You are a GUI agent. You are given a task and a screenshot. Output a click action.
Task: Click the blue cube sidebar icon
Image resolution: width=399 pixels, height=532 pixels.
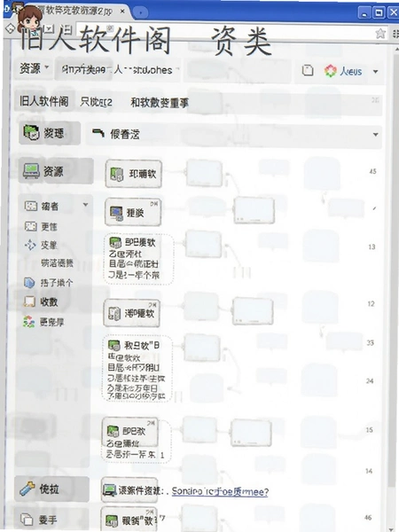[x=29, y=282]
